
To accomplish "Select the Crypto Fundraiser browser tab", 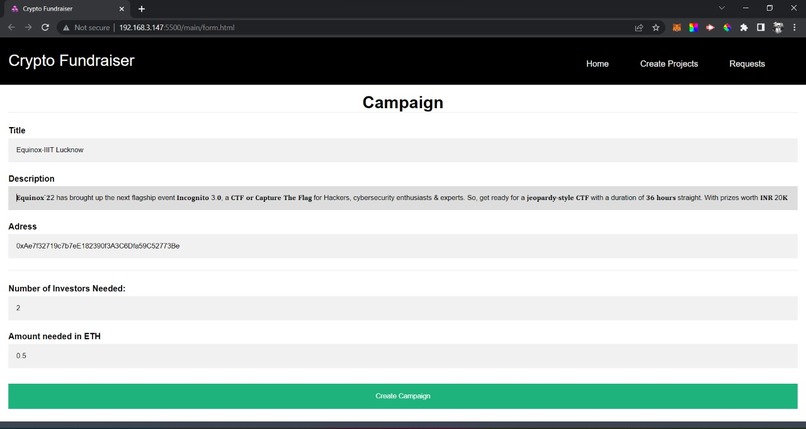I will click(x=65, y=9).
